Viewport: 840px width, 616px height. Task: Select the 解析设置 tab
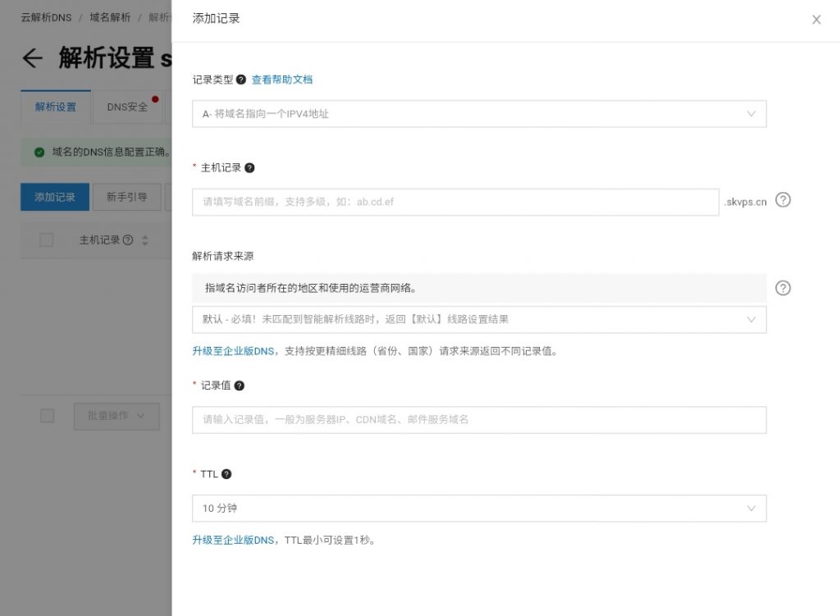(56, 107)
